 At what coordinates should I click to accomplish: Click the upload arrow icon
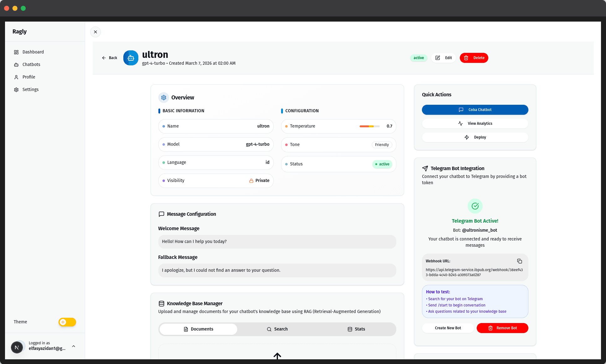pos(277,356)
